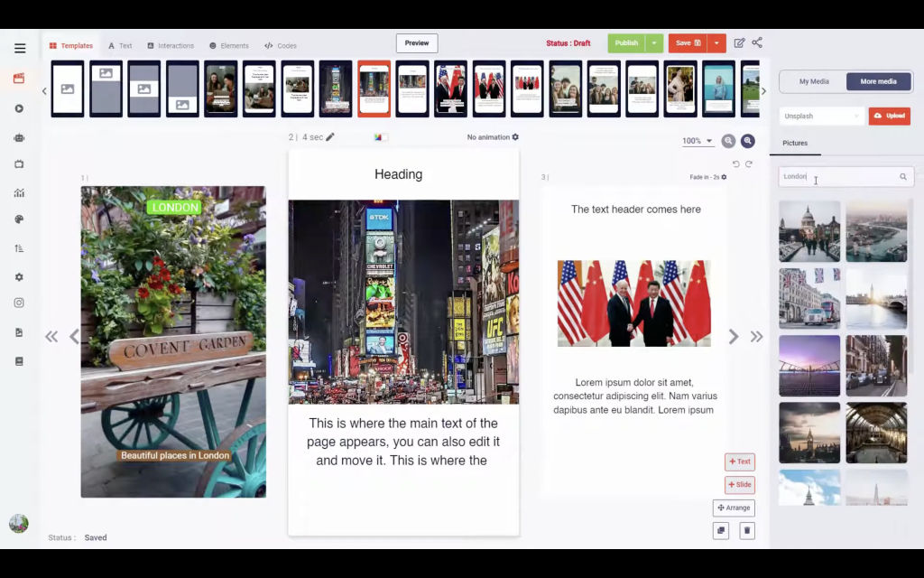The width and height of the screenshot is (924, 578).
Task: Add a text with + Text button
Action: pos(740,461)
